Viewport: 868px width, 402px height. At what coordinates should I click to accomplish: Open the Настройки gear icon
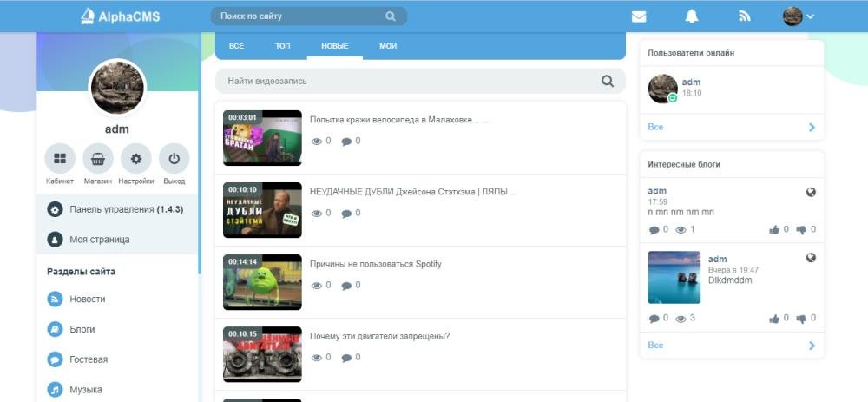click(x=136, y=159)
